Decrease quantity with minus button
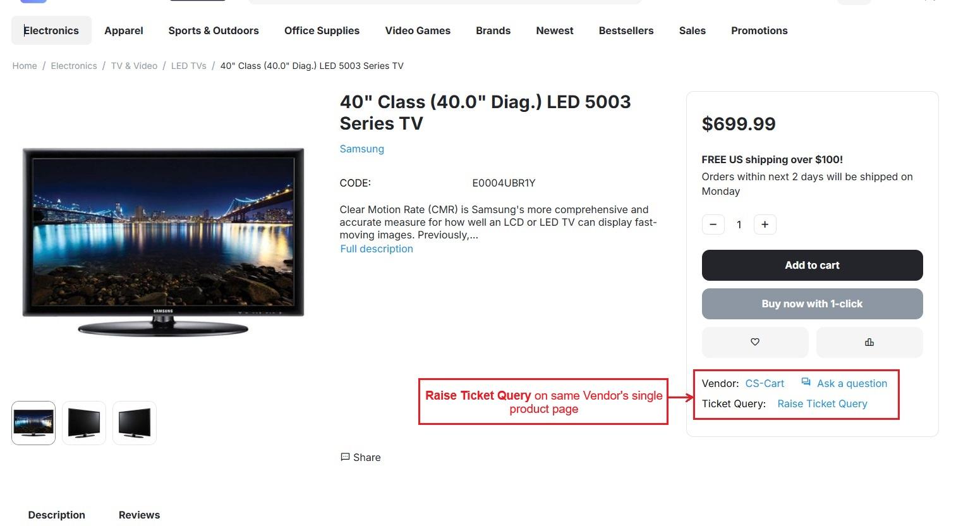This screenshot has height=528, width=980. pos(713,224)
